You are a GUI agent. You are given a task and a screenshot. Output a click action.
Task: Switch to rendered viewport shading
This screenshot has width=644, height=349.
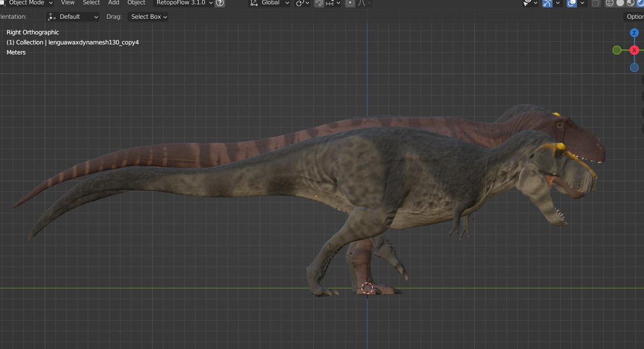[639, 3]
